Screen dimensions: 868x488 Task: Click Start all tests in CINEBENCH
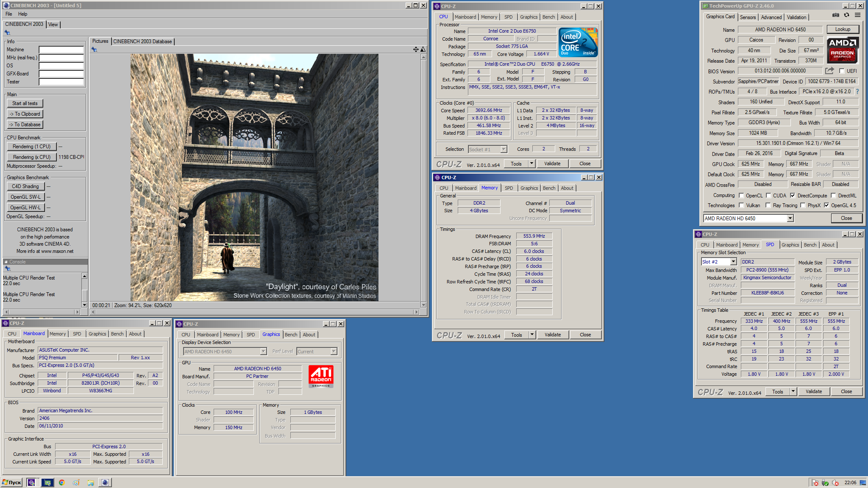(25, 103)
